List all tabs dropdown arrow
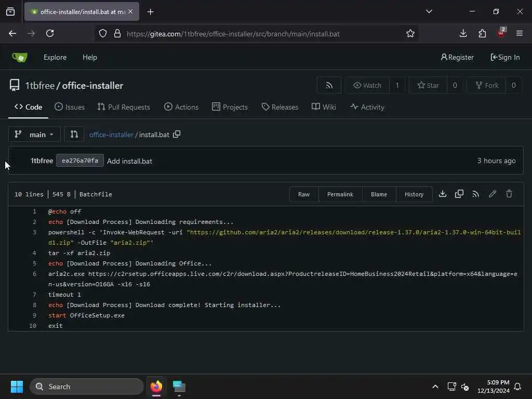532x399 pixels. coord(429,11)
